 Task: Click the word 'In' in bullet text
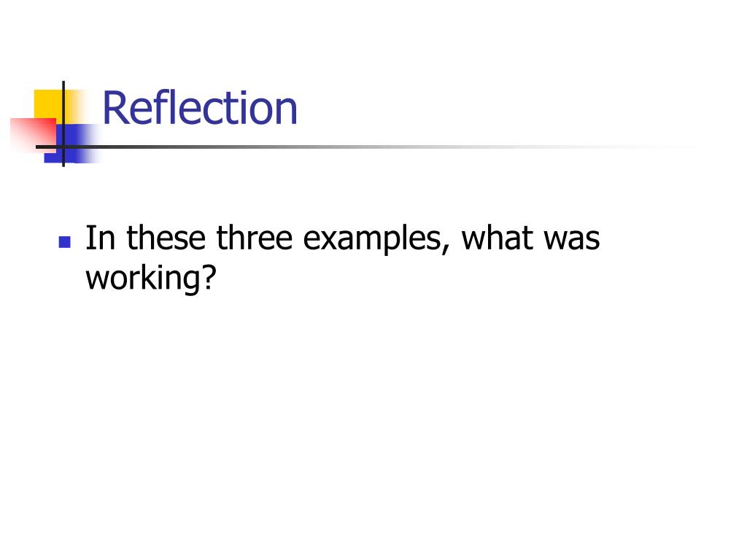tap(100, 237)
